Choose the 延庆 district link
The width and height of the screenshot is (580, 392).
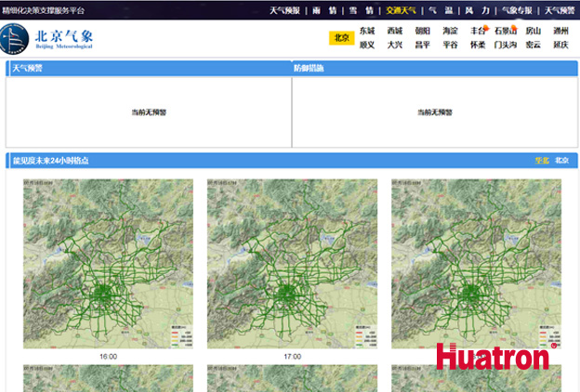[560, 45]
